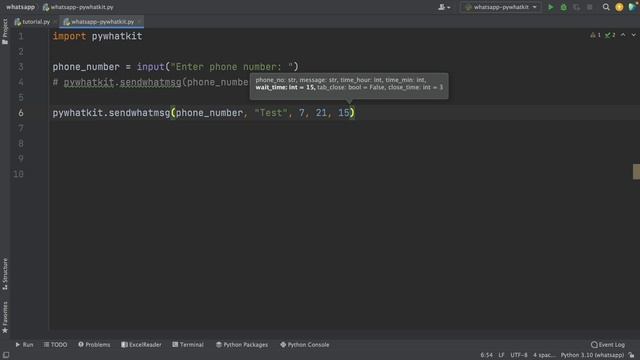Open the yellow IDE updates icon

click(619, 7)
